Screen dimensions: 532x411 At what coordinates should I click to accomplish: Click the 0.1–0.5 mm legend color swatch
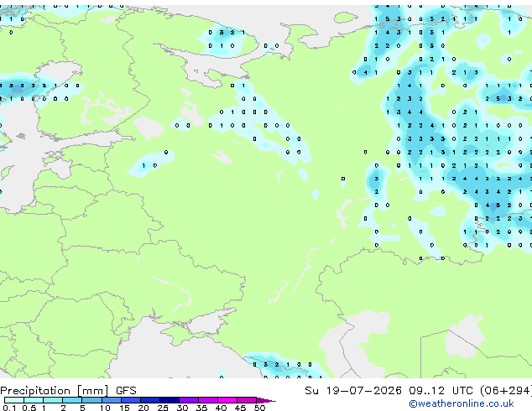[14, 400]
